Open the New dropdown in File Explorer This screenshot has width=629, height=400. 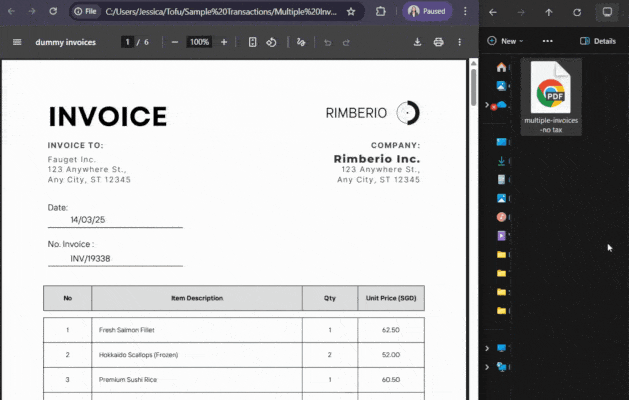point(505,41)
